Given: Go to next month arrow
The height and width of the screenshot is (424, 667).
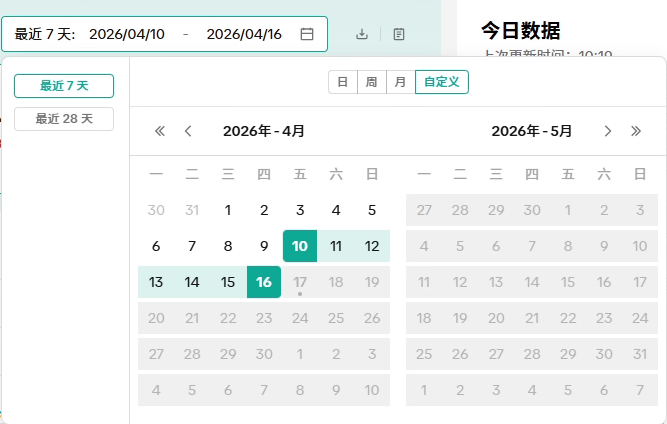Looking at the screenshot, I should click(x=607, y=131).
